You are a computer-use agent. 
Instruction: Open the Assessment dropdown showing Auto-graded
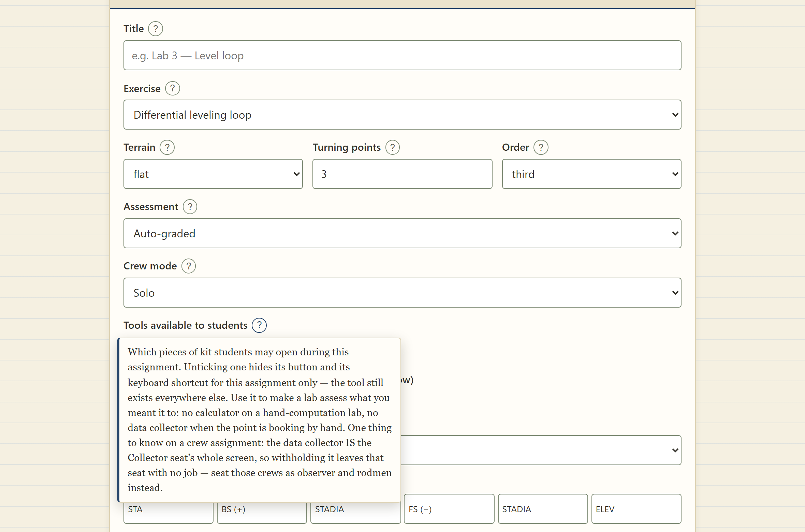[402, 233]
